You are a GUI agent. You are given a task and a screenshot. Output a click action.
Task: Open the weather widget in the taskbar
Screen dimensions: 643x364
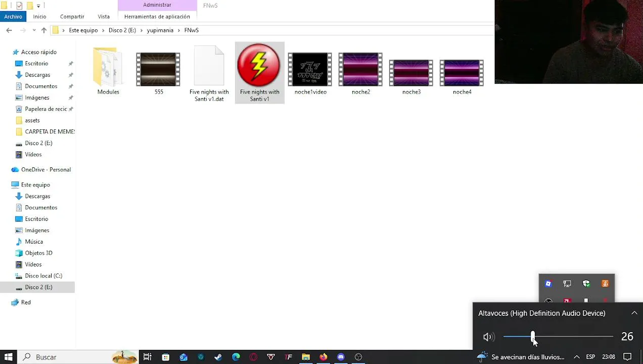[x=520, y=357]
